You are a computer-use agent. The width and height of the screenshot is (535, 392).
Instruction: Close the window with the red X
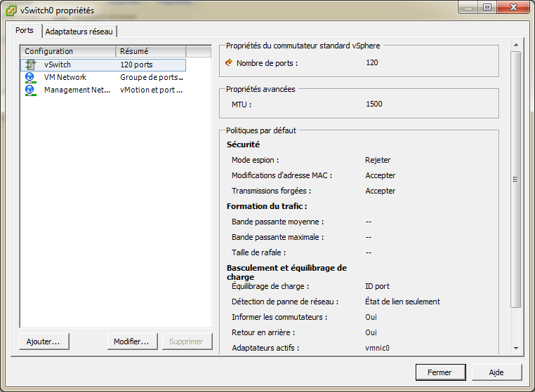[x=513, y=8]
